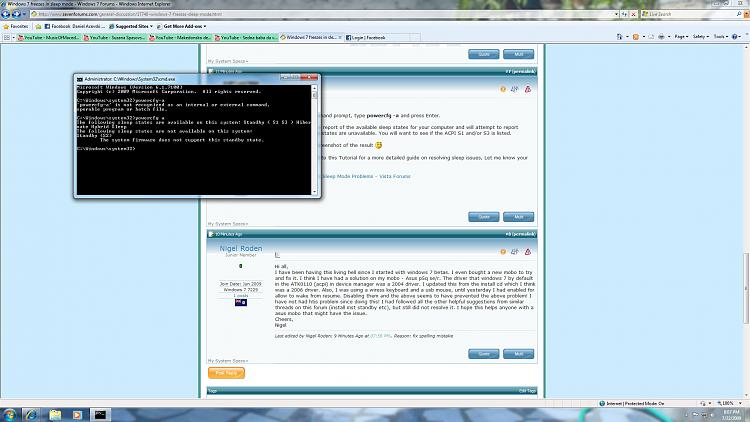The height and width of the screenshot is (422, 750).
Task: Click the browser page vertical scrollbar thumb
Action: tap(746, 288)
